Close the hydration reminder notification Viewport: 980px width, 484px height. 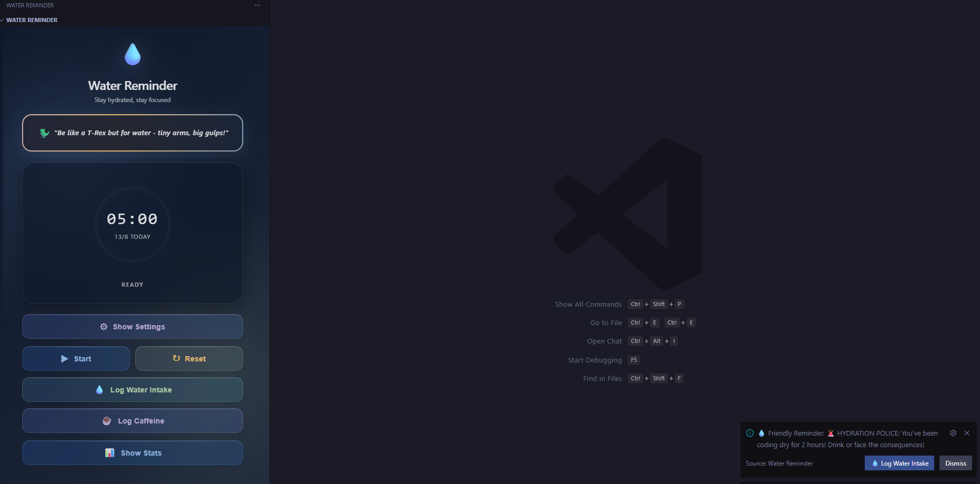click(x=967, y=433)
